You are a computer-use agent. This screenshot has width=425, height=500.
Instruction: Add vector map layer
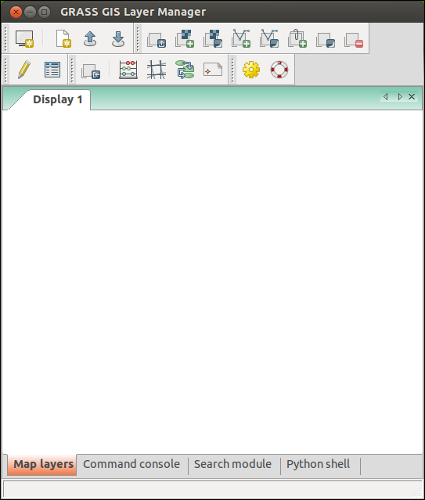pyautogui.click(x=241, y=39)
